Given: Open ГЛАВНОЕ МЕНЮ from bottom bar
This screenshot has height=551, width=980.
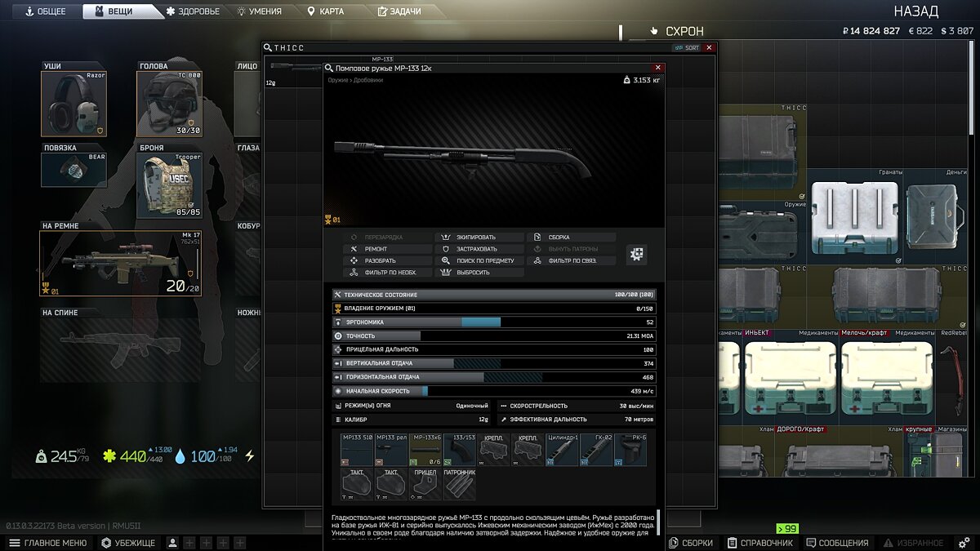Looking at the screenshot, I should click(47, 543).
